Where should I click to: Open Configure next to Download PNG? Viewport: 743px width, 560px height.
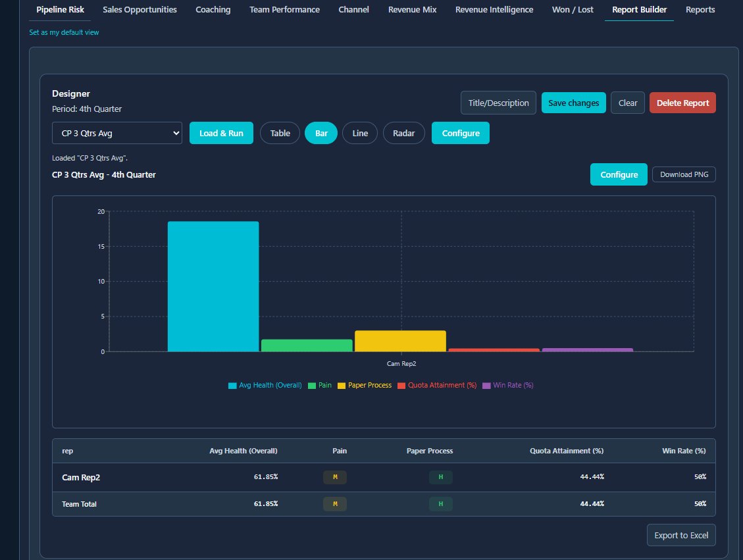click(x=618, y=174)
